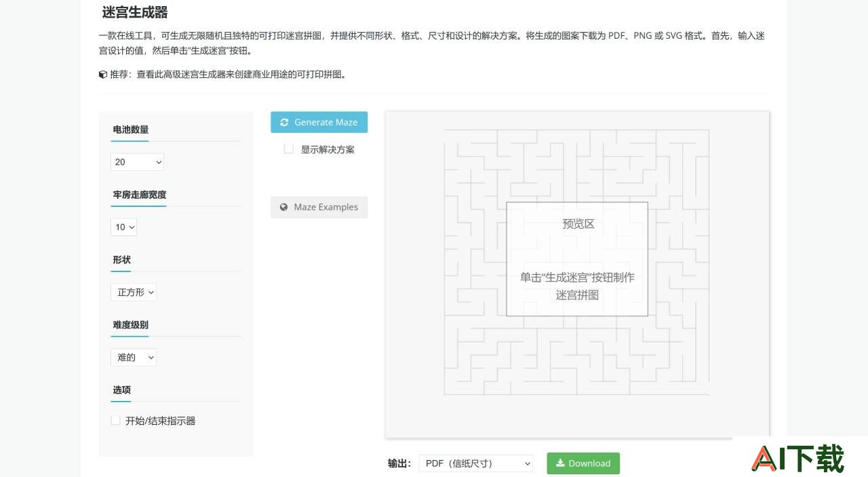
Task: Click the Generate Maze button label
Action: tap(325, 122)
